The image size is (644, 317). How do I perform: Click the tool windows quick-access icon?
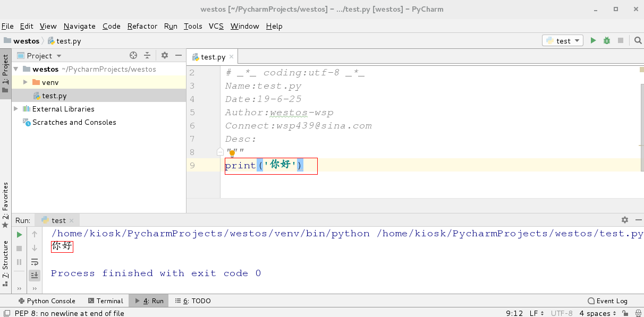pyautogui.click(x=6, y=313)
